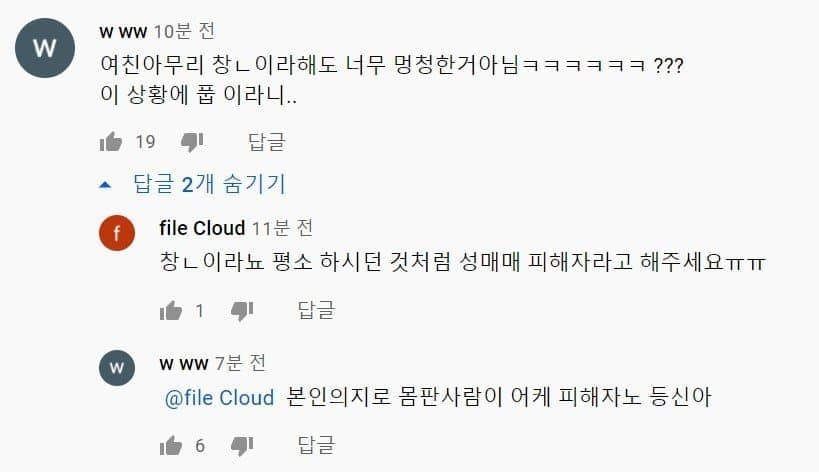Open the large W profile avatar
This screenshot has height=472, width=819.
(x=45, y=48)
